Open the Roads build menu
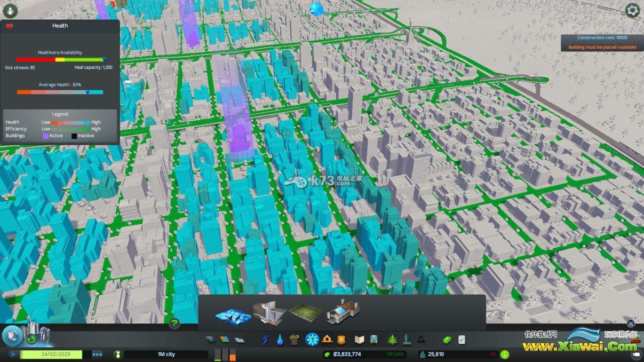This screenshot has width=644, height=362. 210,340
